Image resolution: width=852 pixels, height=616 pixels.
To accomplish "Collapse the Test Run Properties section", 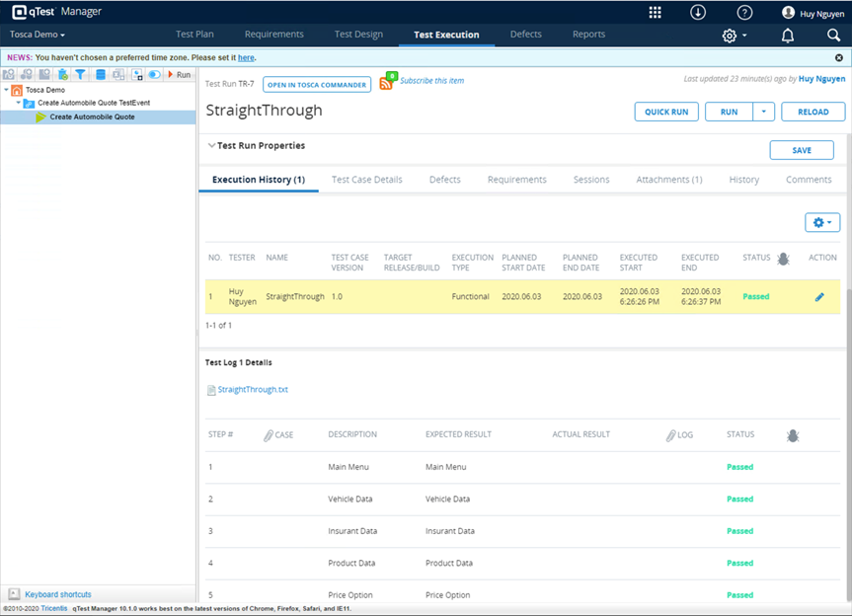I will pyautogui.click(x=211, y=146).
